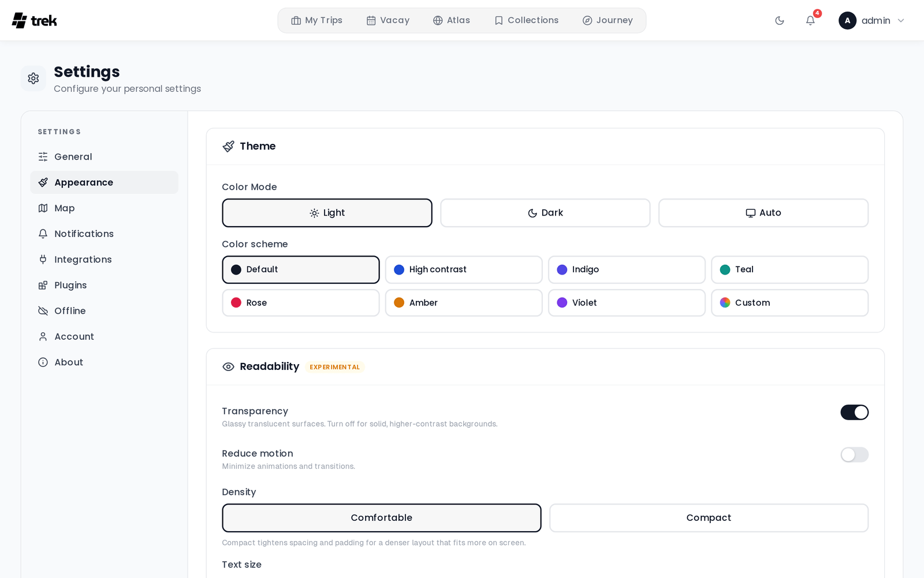Viewport: 924px width, 578px height.
Task: Click the My Trips suitcase icon
Action: click(x=296, y=20)
